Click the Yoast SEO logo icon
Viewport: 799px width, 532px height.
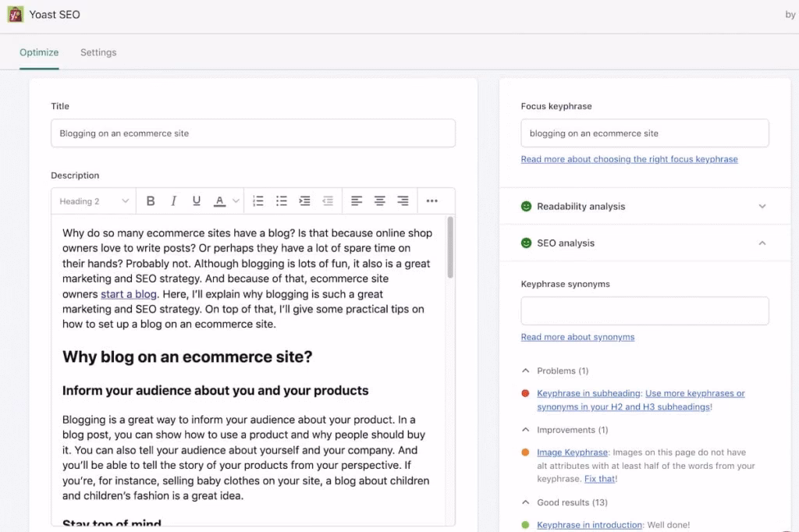click(14, 14)
